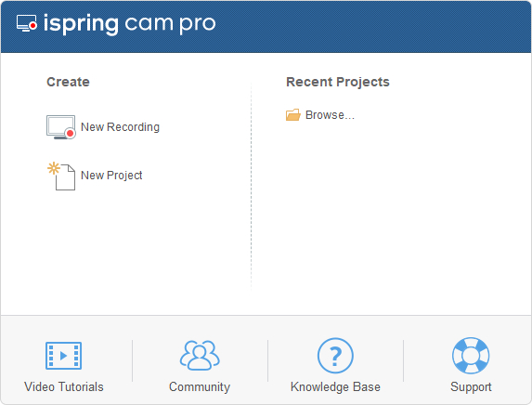
Task: Click the Knowledge Base question mark icon
Action: [335, 356]
